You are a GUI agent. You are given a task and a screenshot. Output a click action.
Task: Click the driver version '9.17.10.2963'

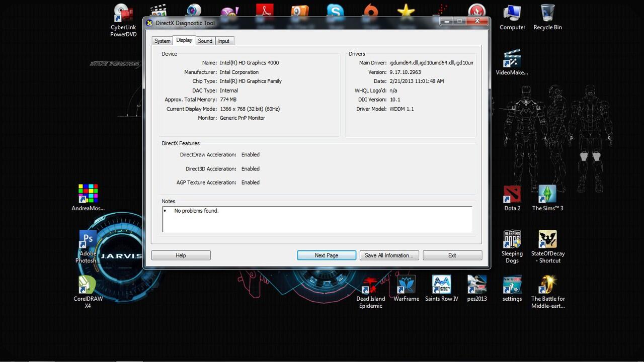(405, 72)
